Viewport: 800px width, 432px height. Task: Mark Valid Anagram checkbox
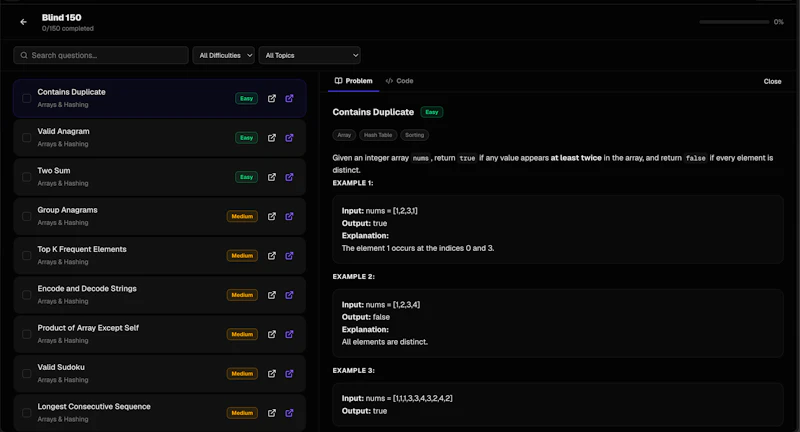click(27, 138)
